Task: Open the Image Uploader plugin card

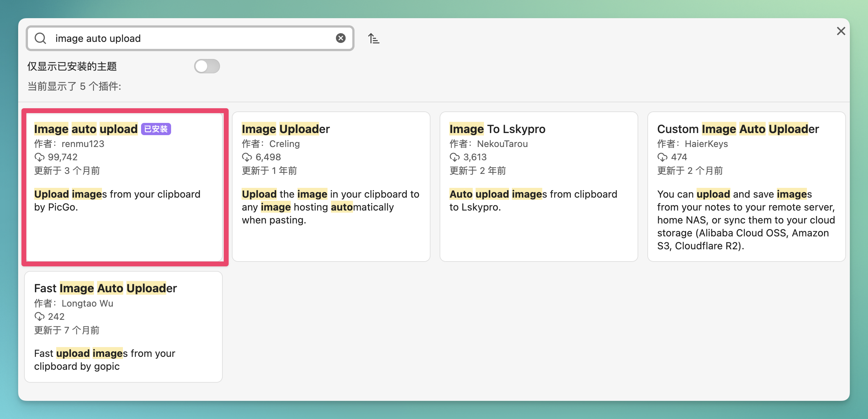Action: pyautogui.click(x=331, y=187)
